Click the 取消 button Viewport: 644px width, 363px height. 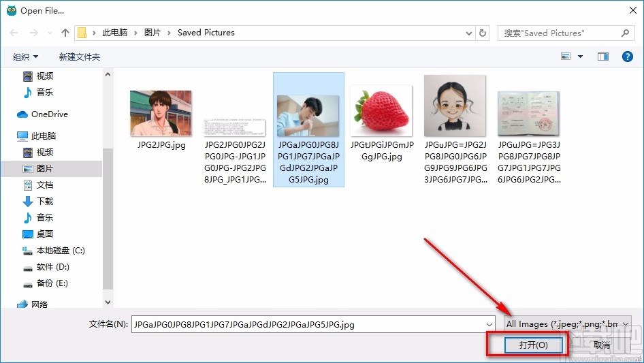point(602,345)
